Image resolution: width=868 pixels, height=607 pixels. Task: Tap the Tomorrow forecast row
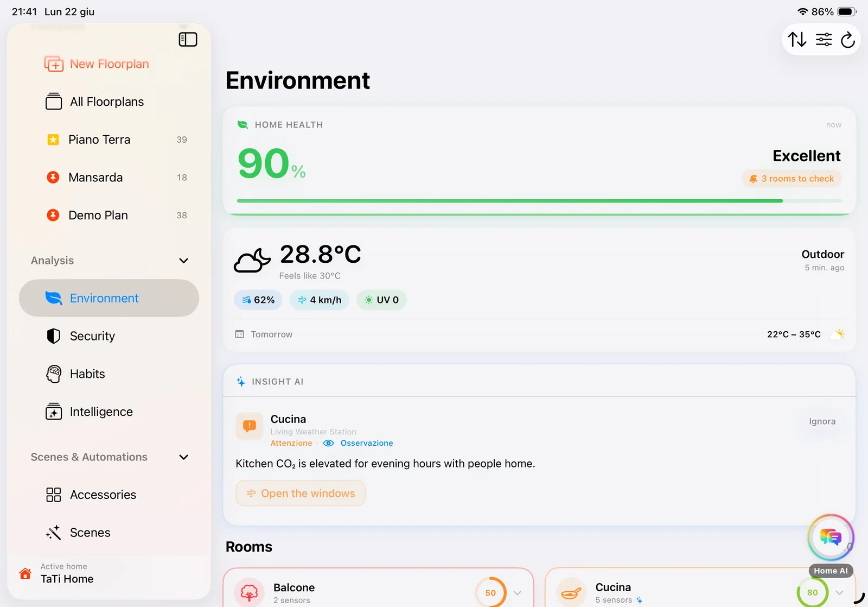click(539, 334)
